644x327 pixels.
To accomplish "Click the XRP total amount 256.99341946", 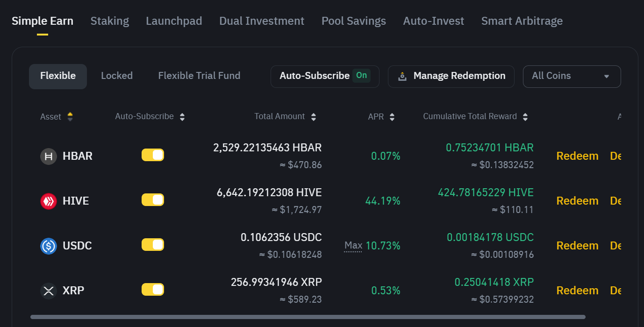I will 276,282.
